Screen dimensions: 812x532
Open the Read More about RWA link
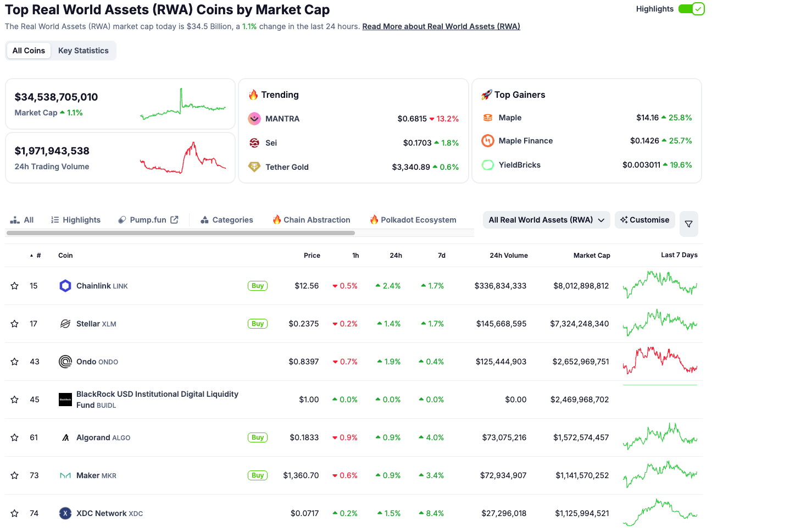click(441, 26)
